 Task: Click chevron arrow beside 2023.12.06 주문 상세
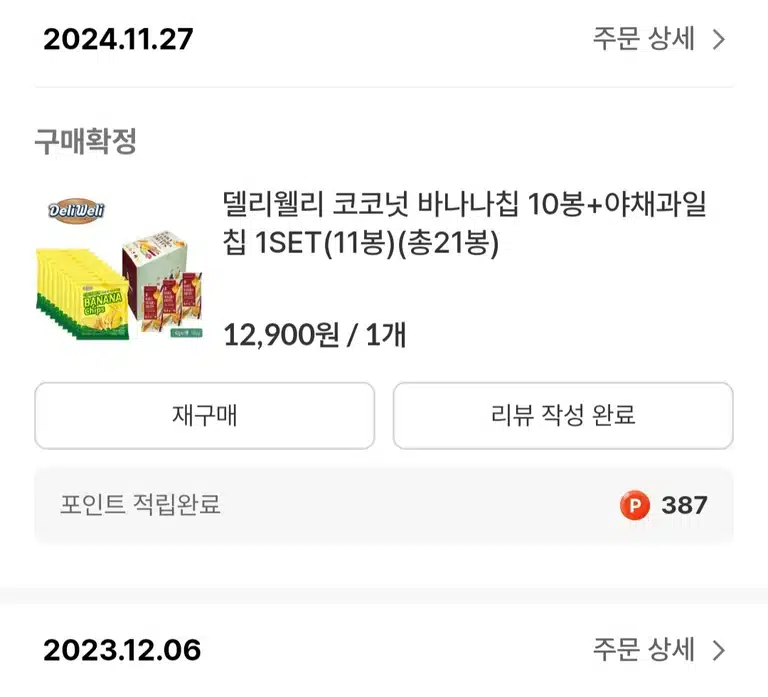pos(719,650)
